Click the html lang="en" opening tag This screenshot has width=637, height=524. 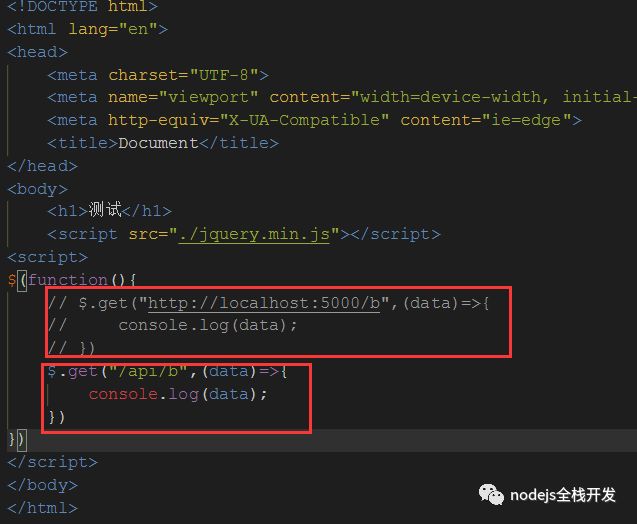(x=87, y=29)
